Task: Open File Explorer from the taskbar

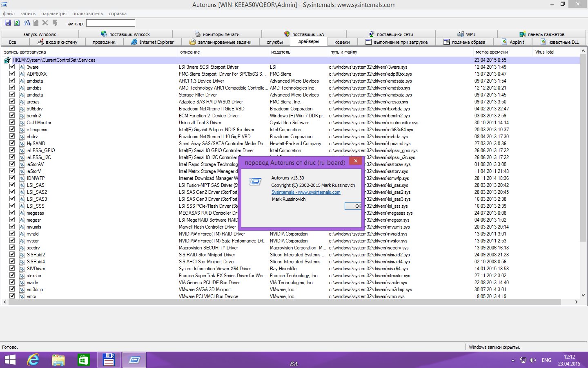Action: click(58, 360)
